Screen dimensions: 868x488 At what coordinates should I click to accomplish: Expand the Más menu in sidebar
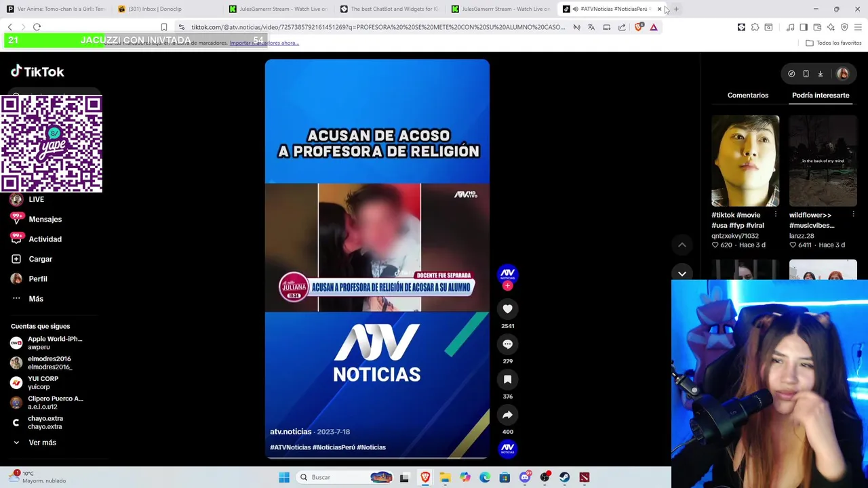[x=28, y=298]
